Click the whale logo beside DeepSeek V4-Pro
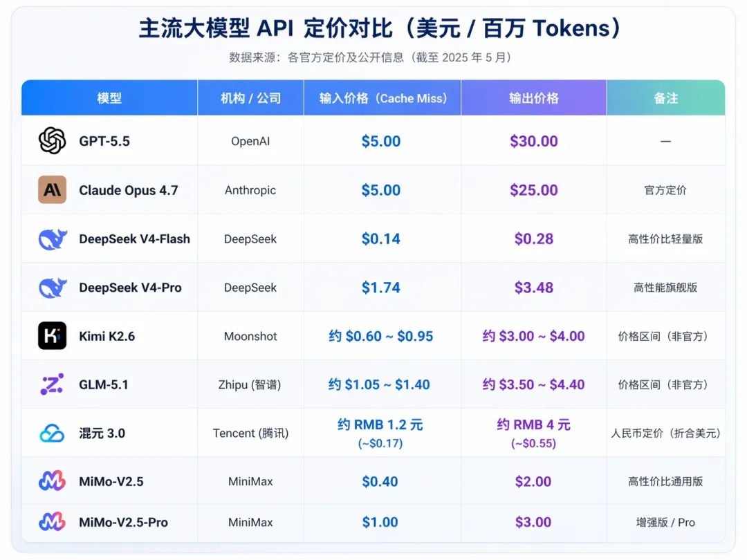This screenshot has height=560, width=747. coord(53,288)
